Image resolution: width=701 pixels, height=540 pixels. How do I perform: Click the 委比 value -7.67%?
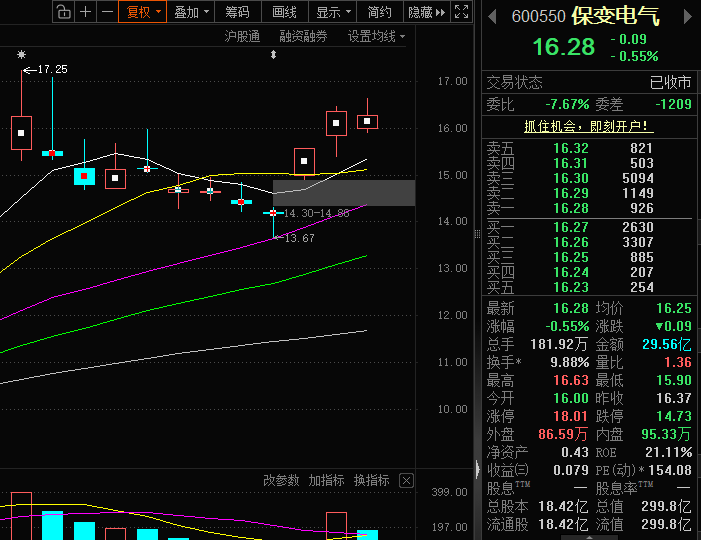[x=567, y=104]
